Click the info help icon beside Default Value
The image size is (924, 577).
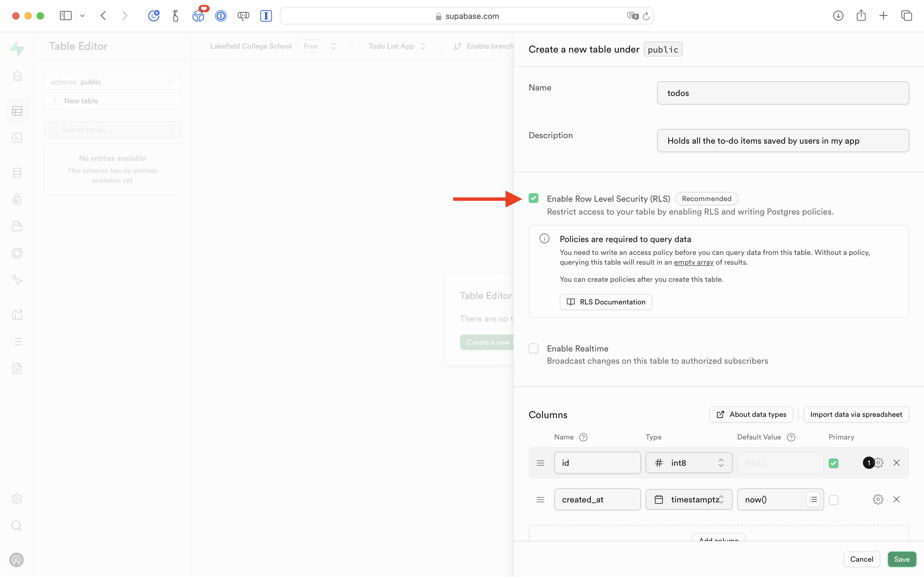coord(791,437)
